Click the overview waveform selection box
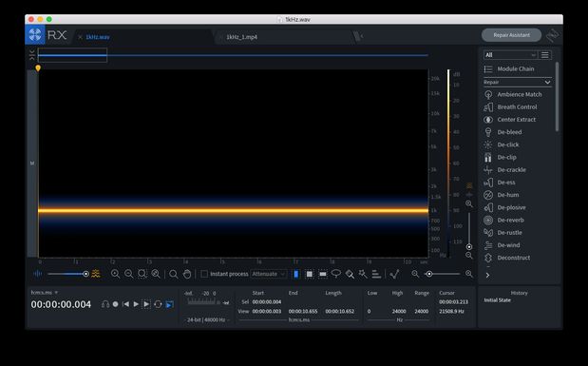Viewport: 588px width, 366px height. point(72,55)
